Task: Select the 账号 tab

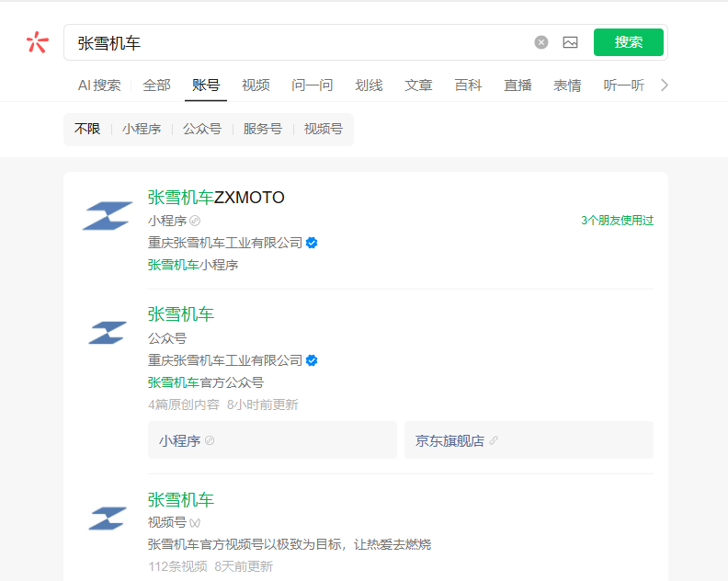Action: click(x=206, y=85)
